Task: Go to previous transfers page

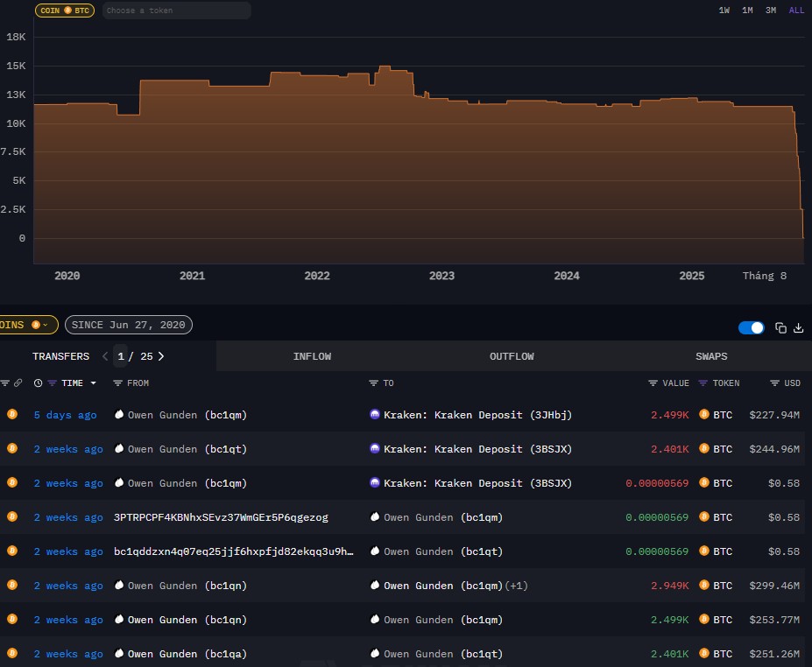Action: point(105,356)
